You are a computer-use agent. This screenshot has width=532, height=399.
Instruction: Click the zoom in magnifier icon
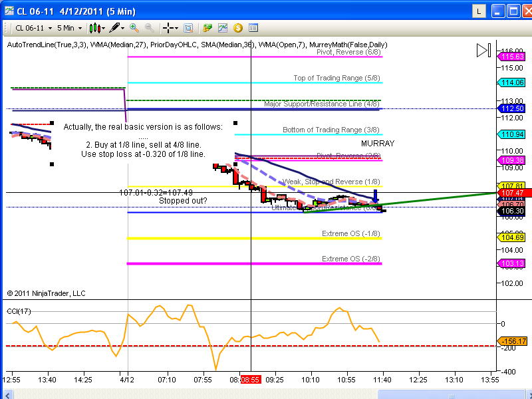[134, 28]
